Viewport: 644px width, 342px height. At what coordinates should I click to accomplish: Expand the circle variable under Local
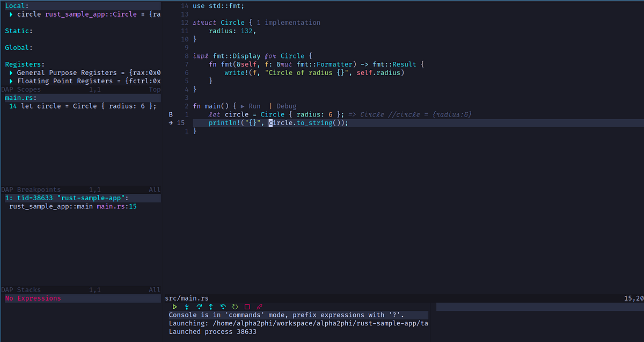click(11, 14)
